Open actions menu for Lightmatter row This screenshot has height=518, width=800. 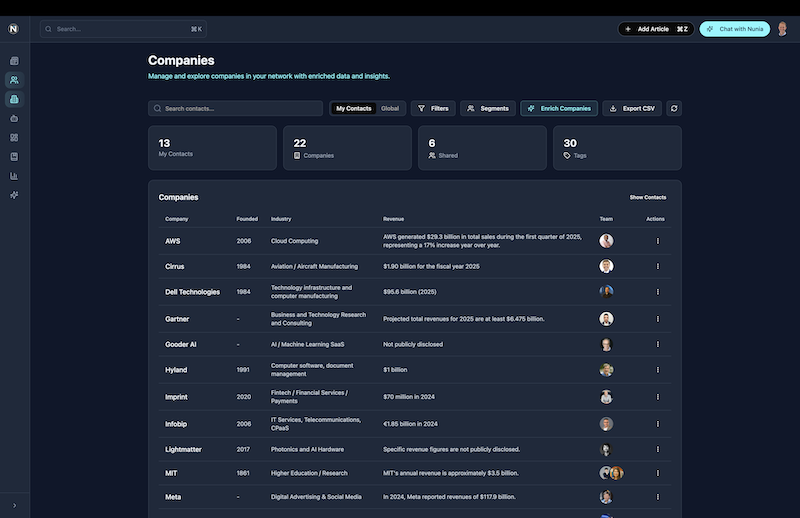click(x=658, y=450)
